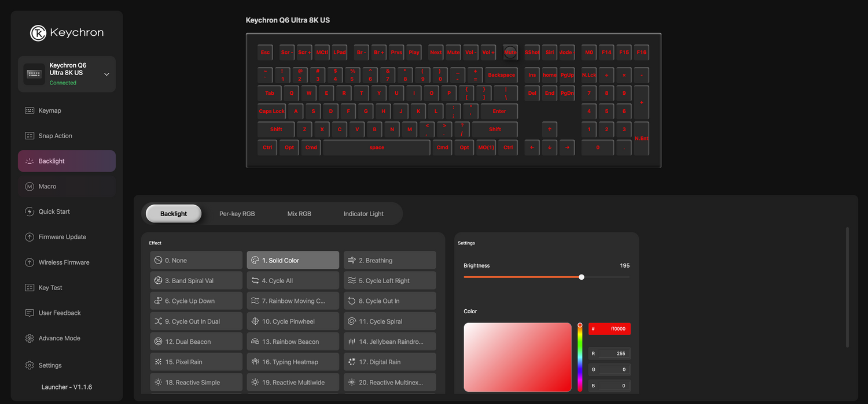Click the Keymap keyboard icon in sidebar
This screenshot has height=404, width=868.
(30, 110)
